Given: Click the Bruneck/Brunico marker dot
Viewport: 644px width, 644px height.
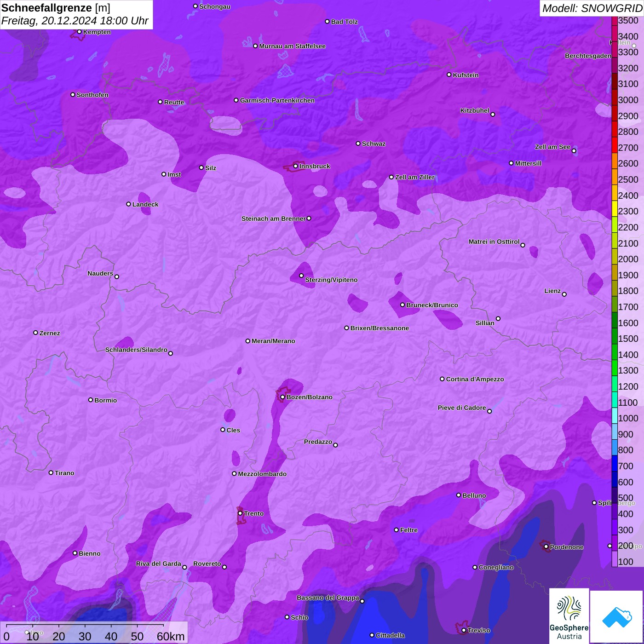Looking at the screenshot, I should click(402, 305).
